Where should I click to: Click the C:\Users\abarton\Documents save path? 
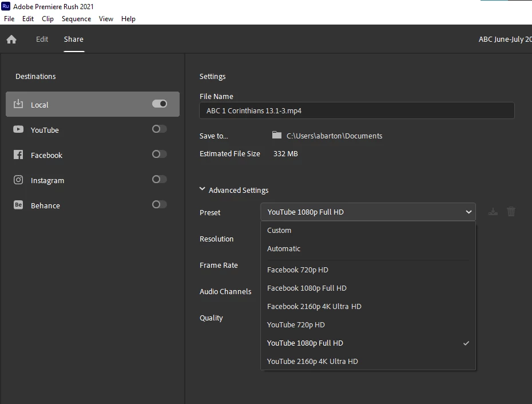click(x=334, y=136)
